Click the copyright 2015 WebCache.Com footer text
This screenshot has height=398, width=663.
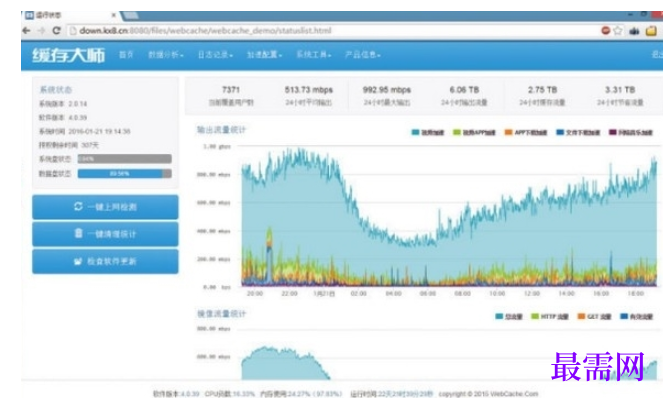[x=488, y=394]
